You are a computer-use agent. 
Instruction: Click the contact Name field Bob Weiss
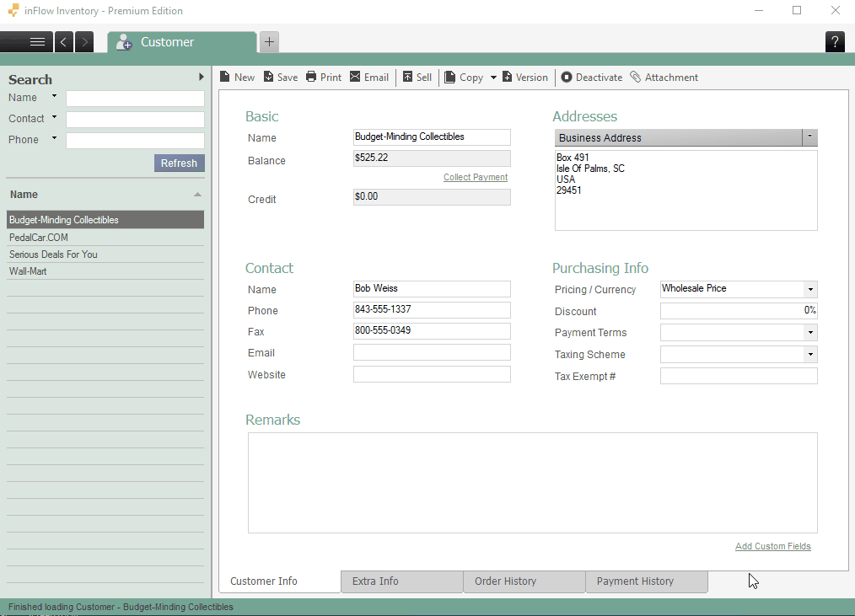tap(432, 289)
